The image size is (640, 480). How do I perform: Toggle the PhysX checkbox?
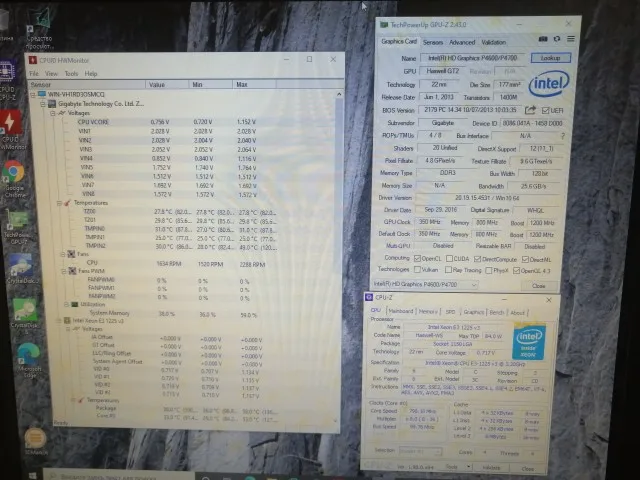point(489,270)
